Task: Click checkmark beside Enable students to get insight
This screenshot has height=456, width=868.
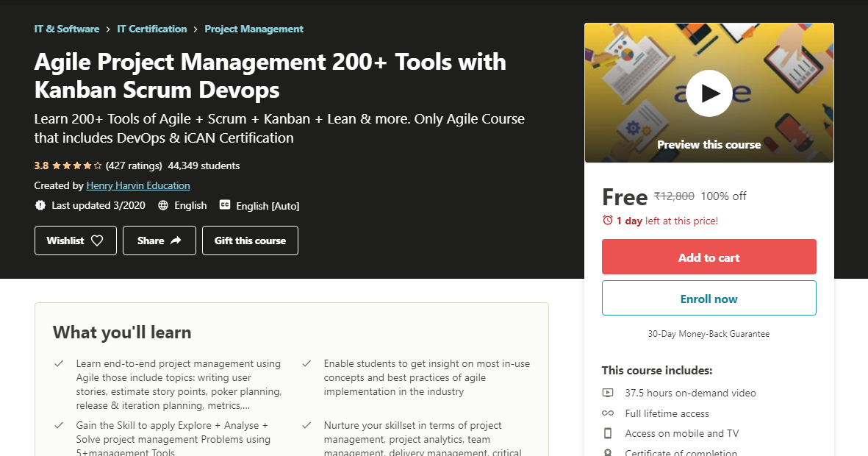Action: pos(306,363)
